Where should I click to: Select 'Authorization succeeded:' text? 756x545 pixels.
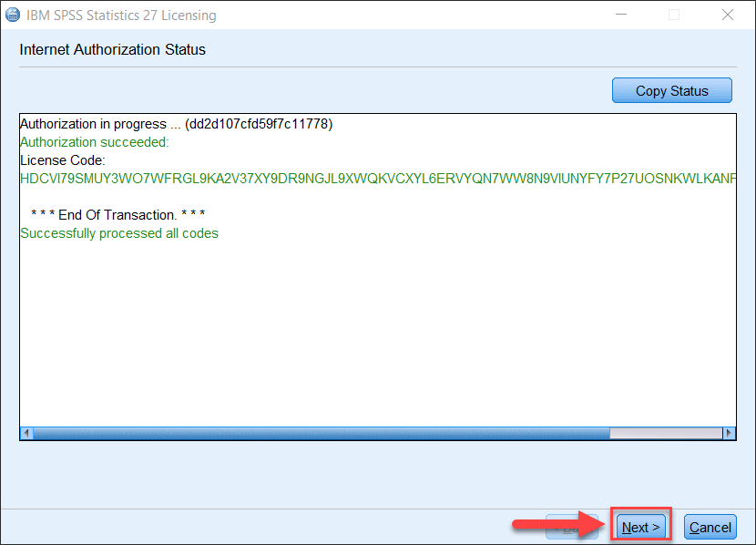pos(95,142)
